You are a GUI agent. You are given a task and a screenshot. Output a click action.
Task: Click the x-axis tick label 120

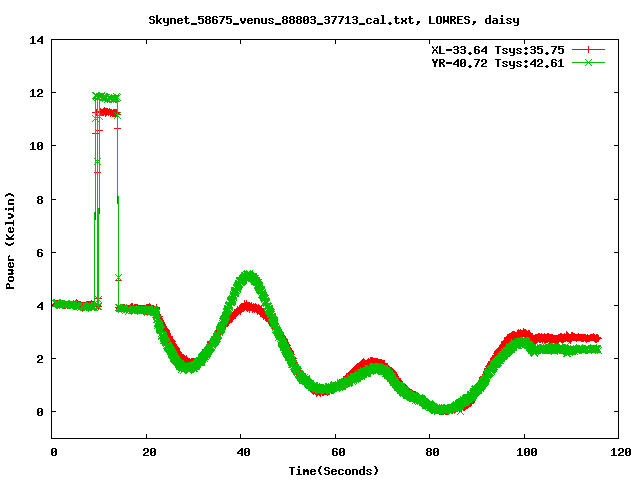pos(621,452)
